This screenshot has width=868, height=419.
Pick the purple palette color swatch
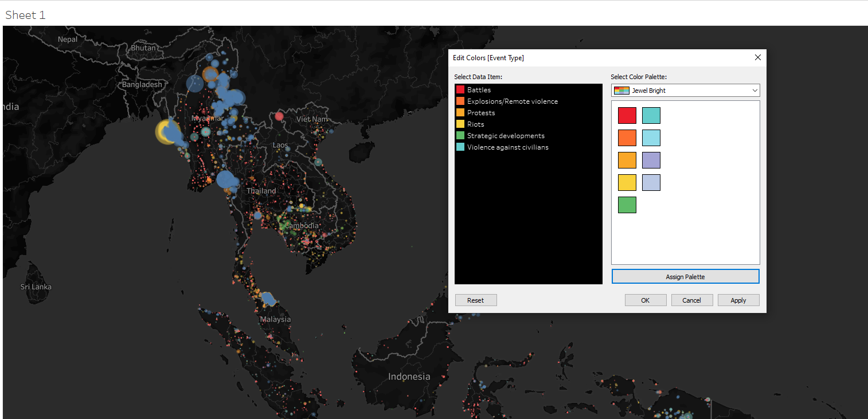point(651,160)
